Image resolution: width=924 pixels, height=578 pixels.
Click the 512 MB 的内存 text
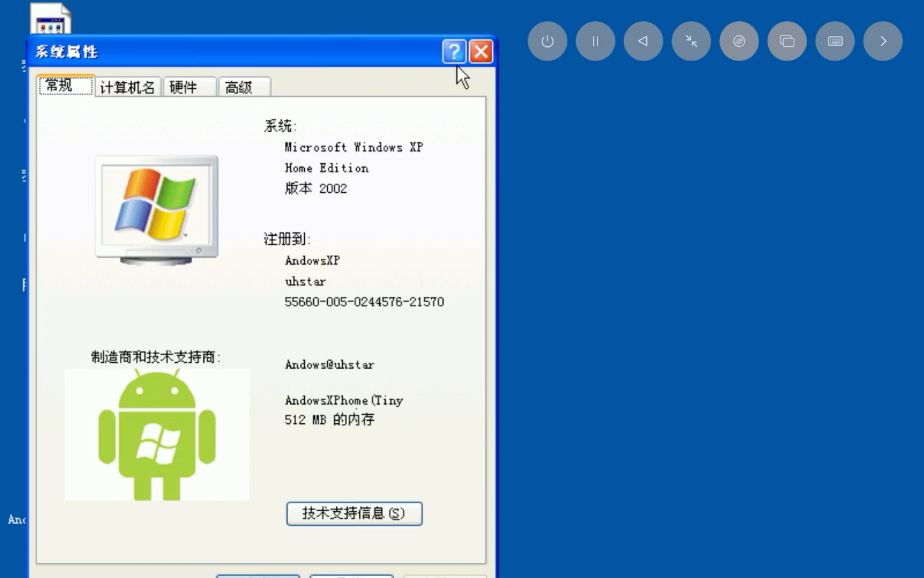tap(329, 420)
